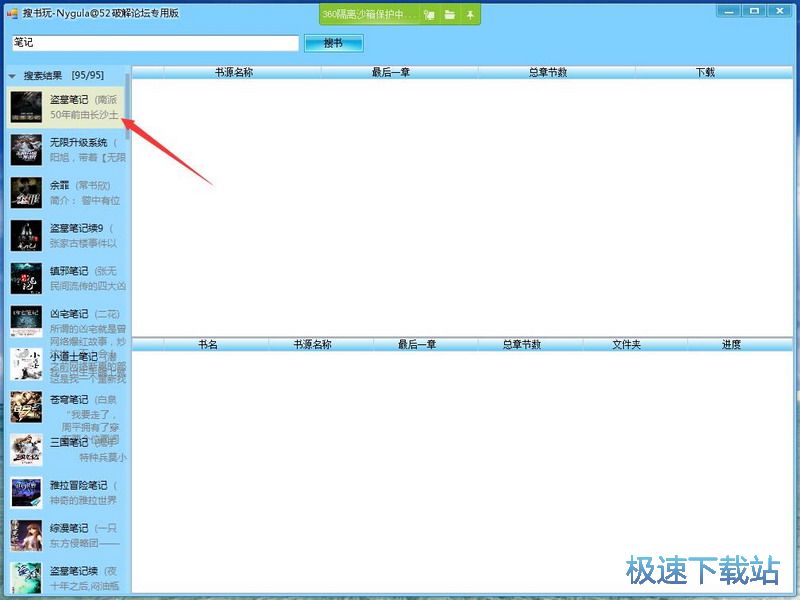Pick the 镇邪笔记 book cover
Image resolution: width=800 pixels, height=600 pixels.
click(26, 279)
